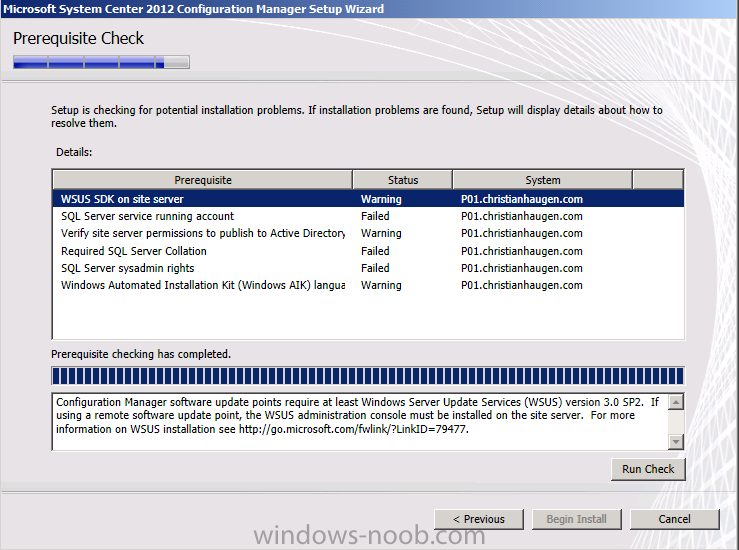Viewport: 739px width, 550px height.
Task: Click the details box scroll up arrow
Action: click(x=676, y=402)
